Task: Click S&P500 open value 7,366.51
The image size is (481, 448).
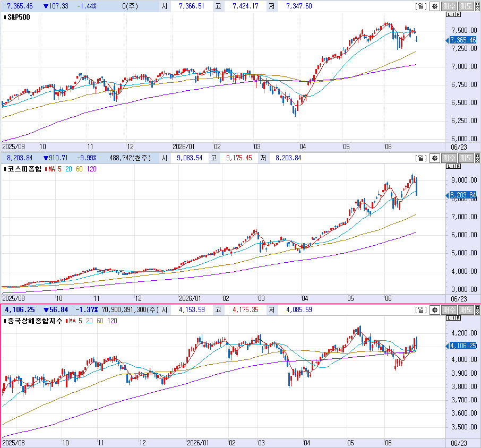Action: coord(192,6)
